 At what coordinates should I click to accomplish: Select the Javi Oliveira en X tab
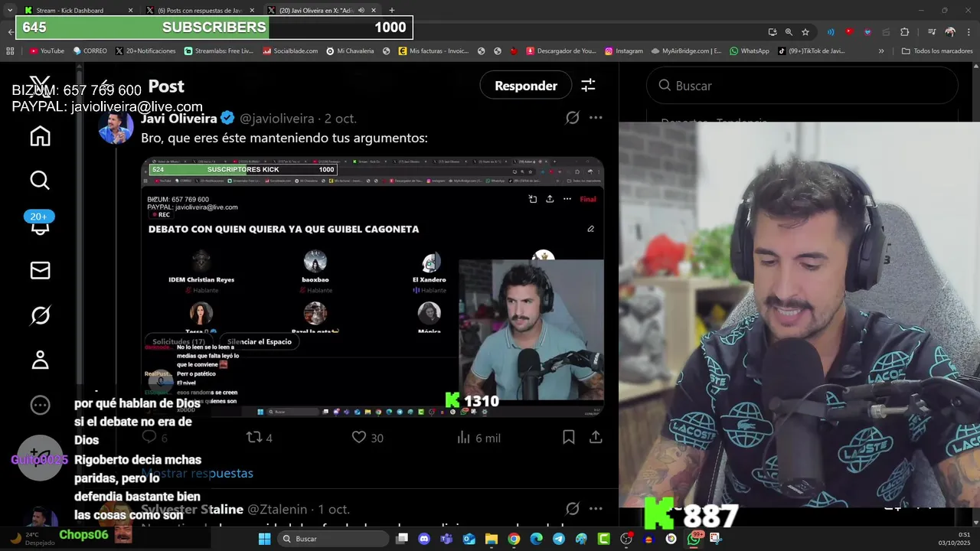(x=322, y=10)
